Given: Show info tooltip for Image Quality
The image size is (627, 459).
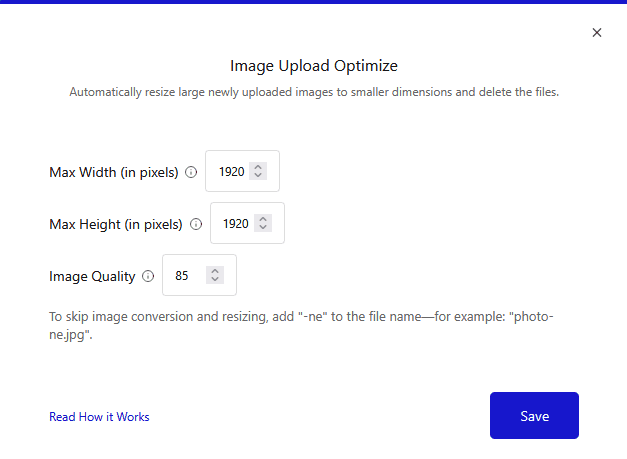Looking at the screenshot, I should [x=148, y=276].
